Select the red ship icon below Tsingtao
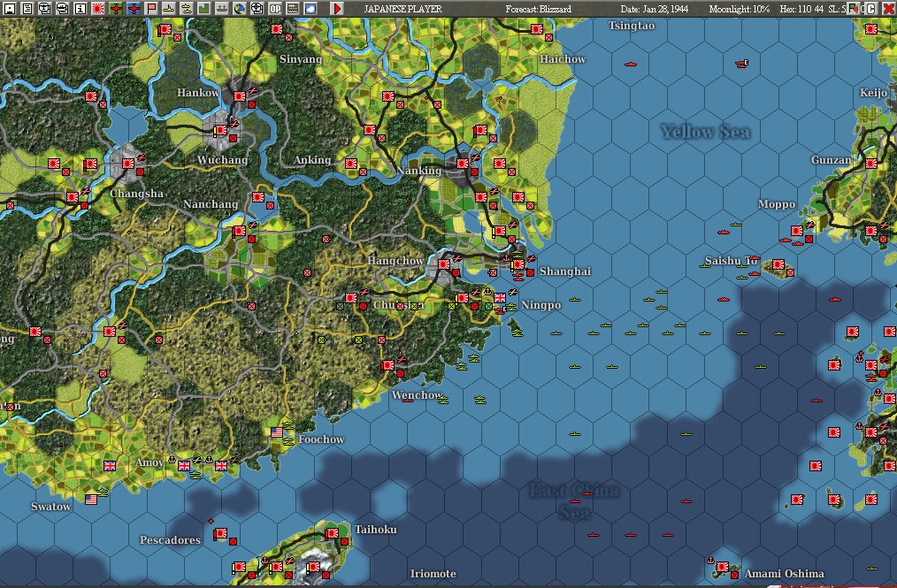Image resolution: width=897 pixels, height=588 pixels. click(x=631, y=64)
